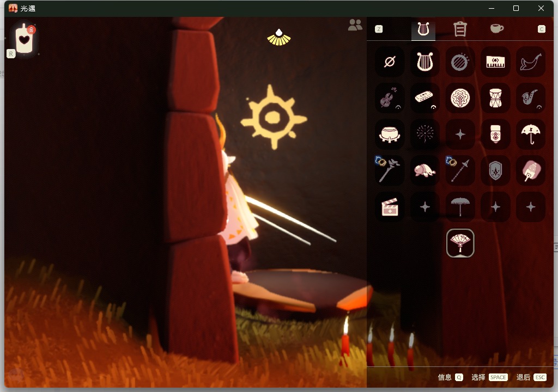Select the cauldron pot prop
This screenshot has width=558, height=392.
click(390, 134)
